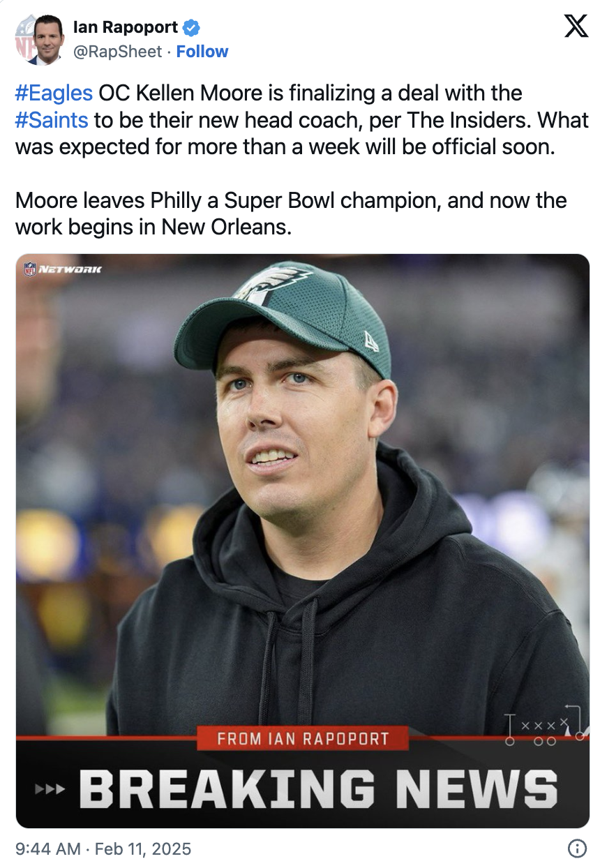The height and width of the screenshot is (868, 600).
Task: Click the triple arrows beside Breaking News
Action: (50, 789)
